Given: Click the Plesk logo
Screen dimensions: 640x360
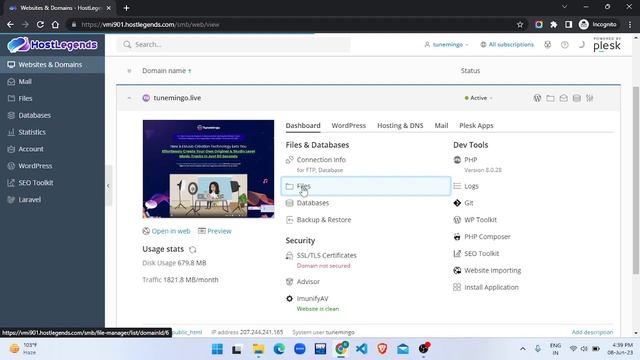Looking at the screenshot, I should [x=607, y=44].
